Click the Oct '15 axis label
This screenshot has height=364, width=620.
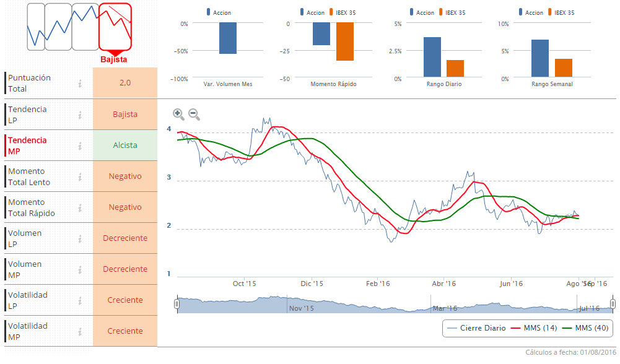tap(245, 284)
